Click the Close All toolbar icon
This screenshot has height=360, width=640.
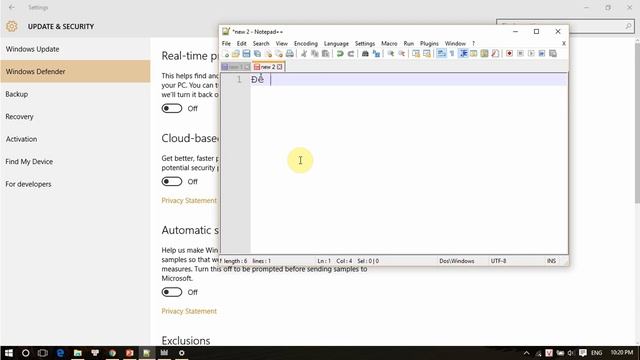click(279, 53)
